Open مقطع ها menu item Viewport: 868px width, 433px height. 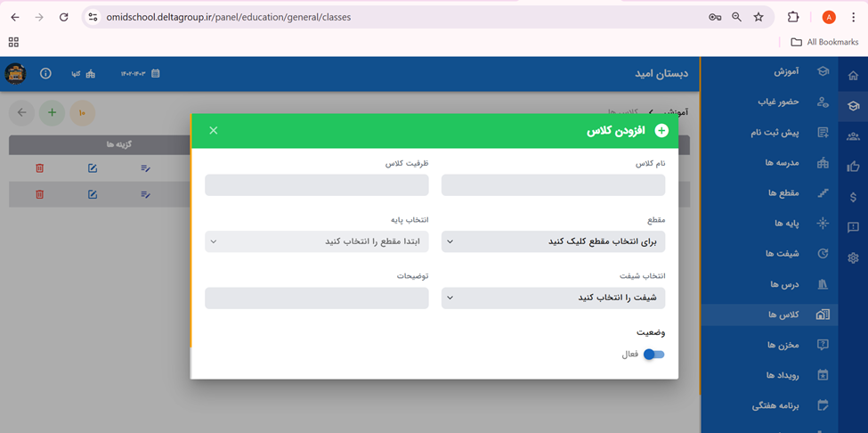click(769, 192)
